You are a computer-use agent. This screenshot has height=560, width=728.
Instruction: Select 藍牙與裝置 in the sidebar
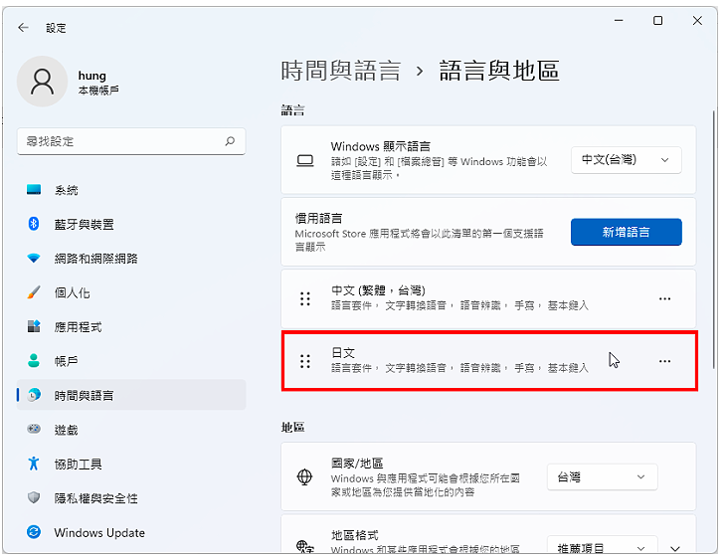click(131, 224)
